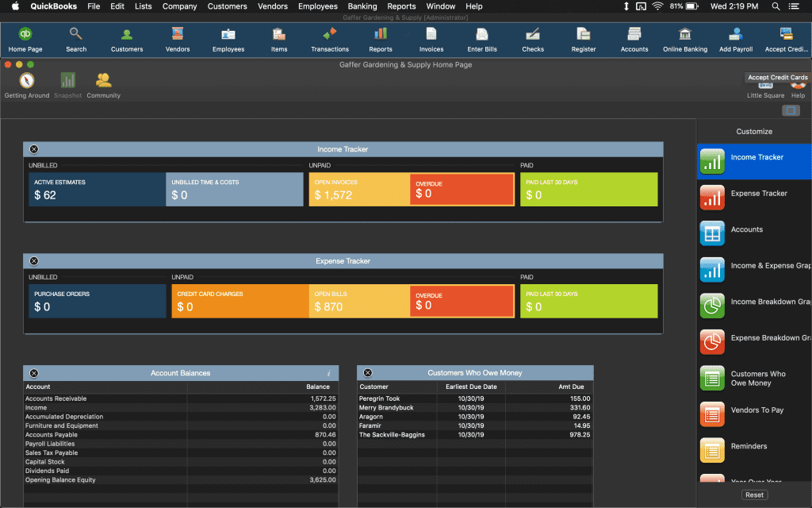Image resolution: width=812 pixels, height=508 pixels.
Task: Open the Company menu
Action: pyautogui.click(x=180, y=6)
